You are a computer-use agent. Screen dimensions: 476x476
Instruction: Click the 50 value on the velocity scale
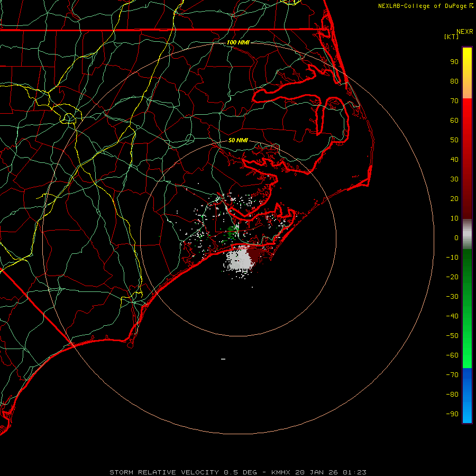(x=454, y=140)
